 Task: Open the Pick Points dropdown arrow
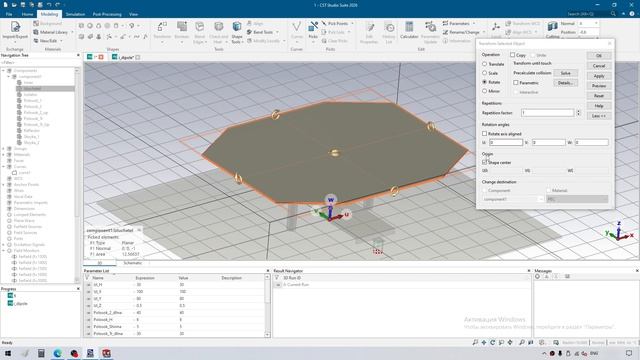(x=352, y=24)
